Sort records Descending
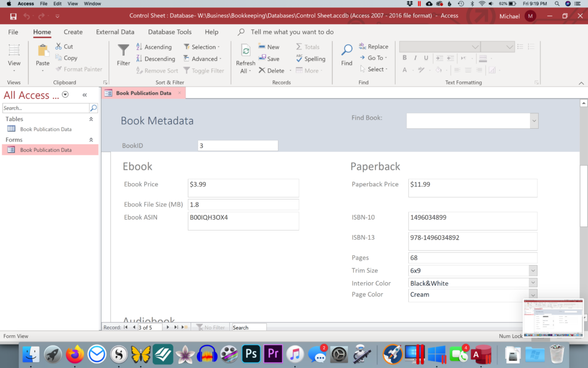588x368 pixels. 155,59
